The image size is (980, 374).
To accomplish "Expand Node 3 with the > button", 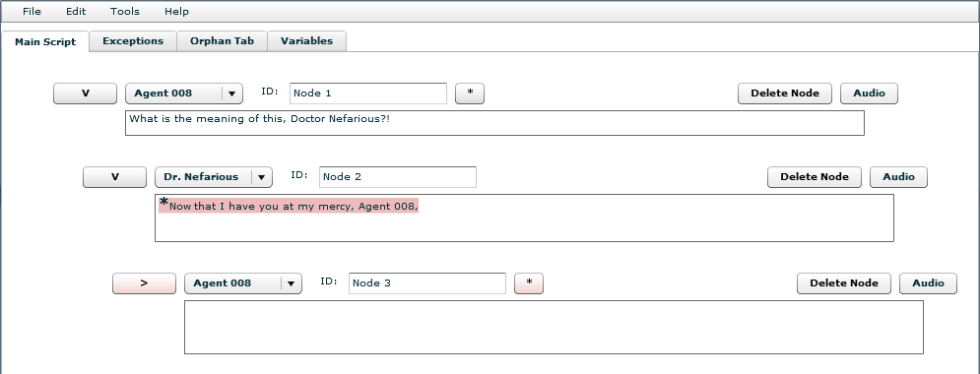I will [144, 282].
